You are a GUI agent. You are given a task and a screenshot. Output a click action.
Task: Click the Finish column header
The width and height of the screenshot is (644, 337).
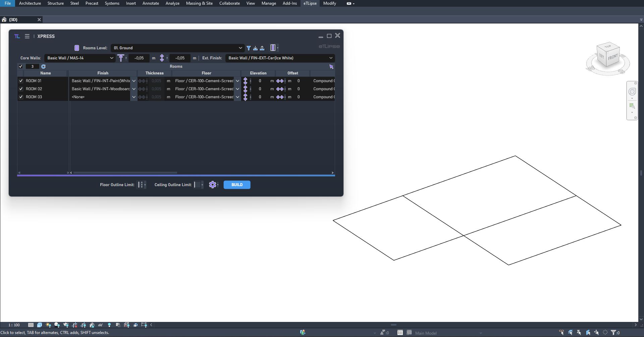click(x=103, y=73)
